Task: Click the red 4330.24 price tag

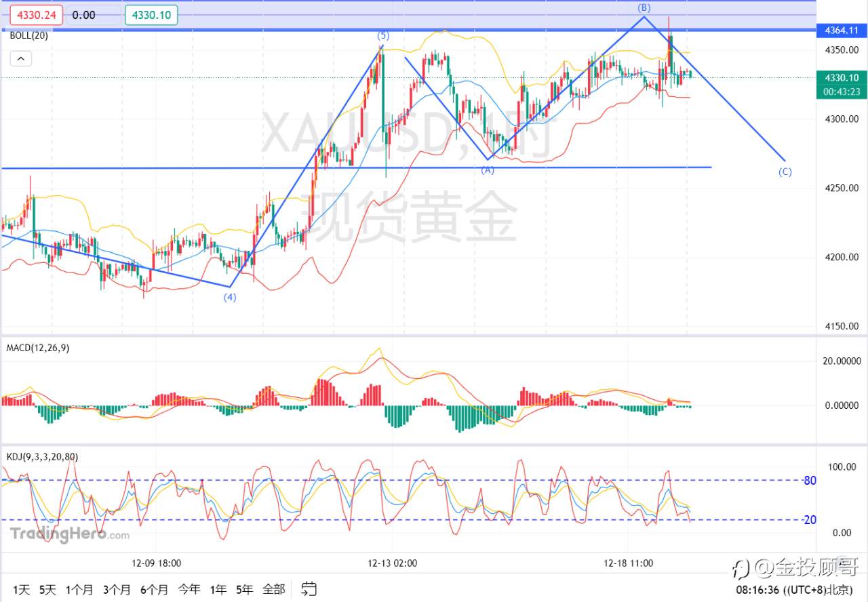Action: point(36,14)
